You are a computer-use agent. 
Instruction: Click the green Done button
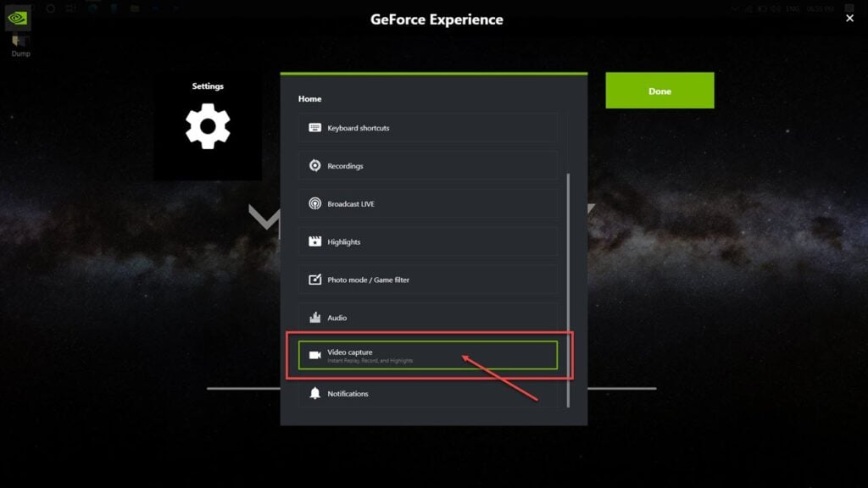pos(659,90)
